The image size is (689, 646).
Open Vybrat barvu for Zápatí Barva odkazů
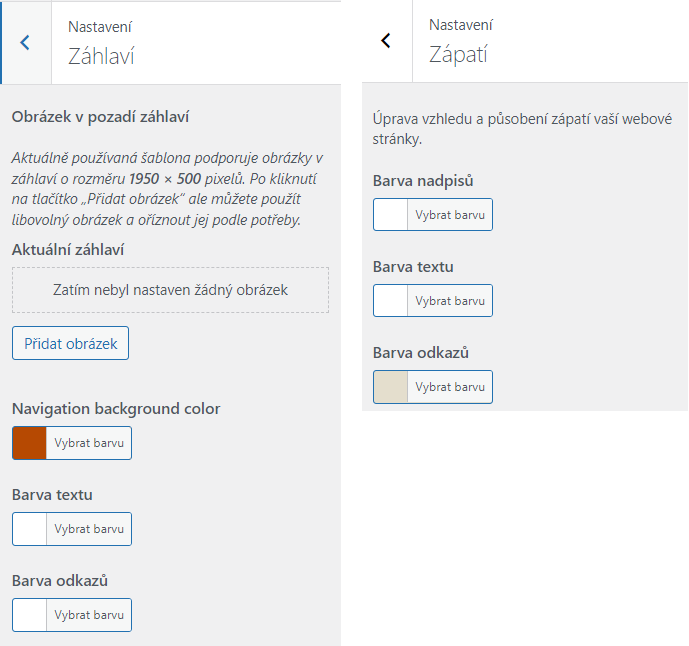point(450,386)
